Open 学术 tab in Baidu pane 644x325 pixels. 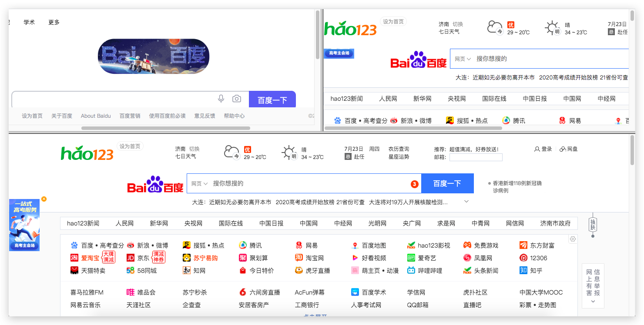(x=29, y=23)
